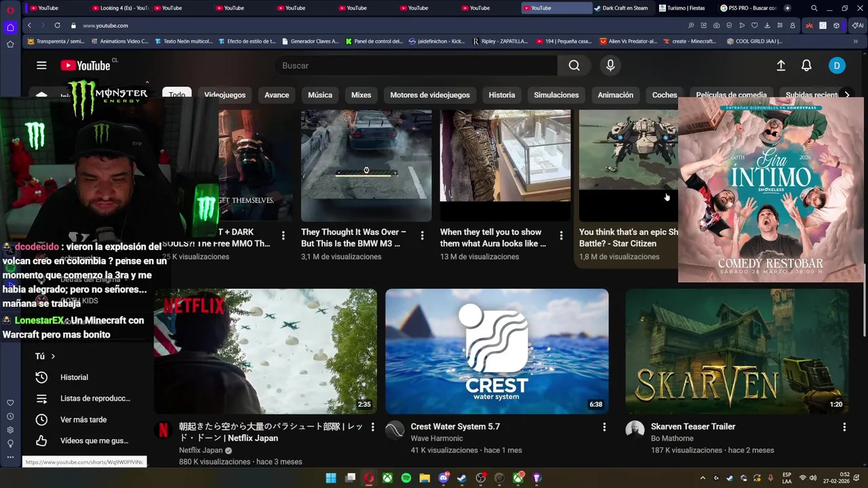Open Opera sidebar settings gear icon
The image size is (868, 488).
tap(10, 430)
